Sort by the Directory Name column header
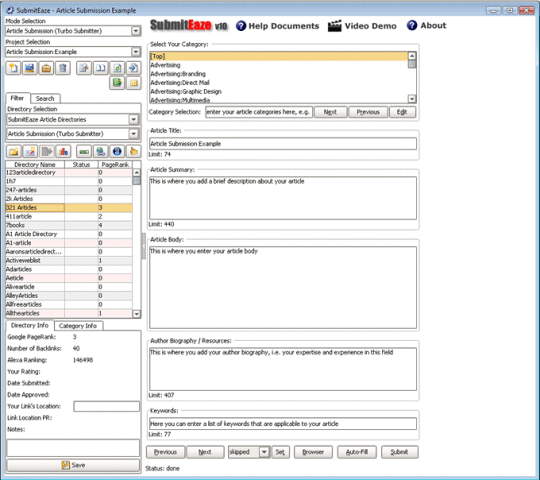 click(x=35, y=165)
